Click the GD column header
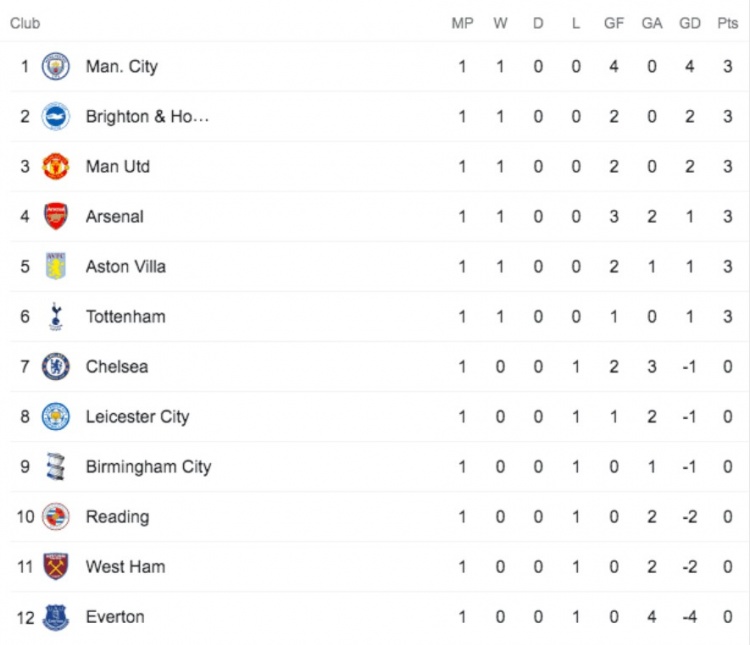750x645 pixels. pos(690,23)
